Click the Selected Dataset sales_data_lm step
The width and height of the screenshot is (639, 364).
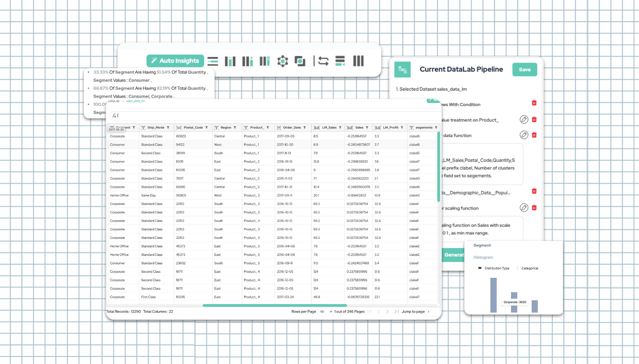pos(431,89)
